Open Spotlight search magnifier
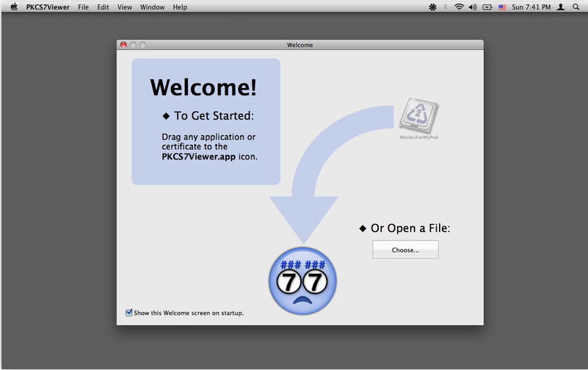Screen dimensions: 588x370 click(x=576, y=7)
